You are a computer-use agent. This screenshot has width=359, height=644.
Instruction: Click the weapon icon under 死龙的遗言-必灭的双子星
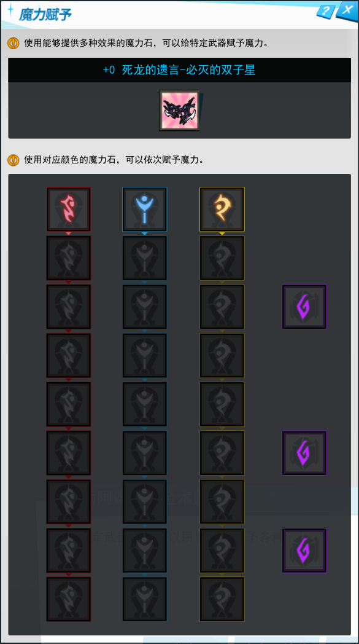pos(179,111)
